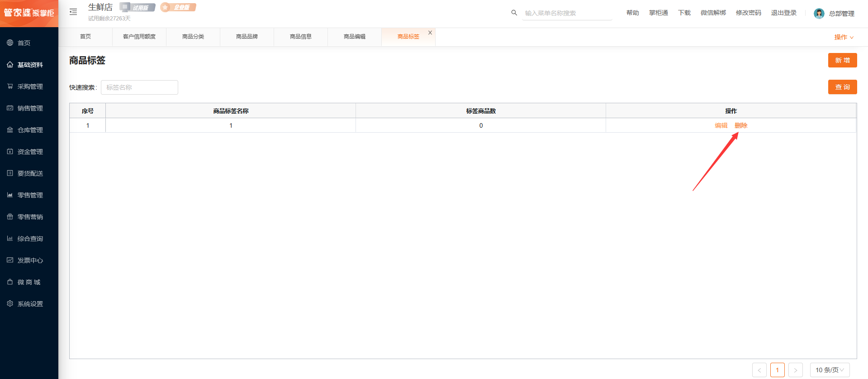Image resolution: width=868 pixels, height=379 pixels.
Task: Click the 企业版 enterprise badge
Action: pyautogui.click(x=178, y=7)
